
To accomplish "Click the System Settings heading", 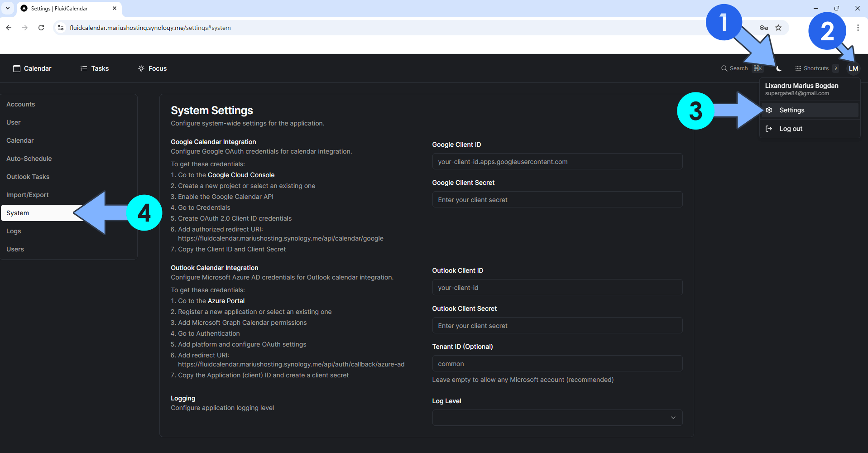I will pyautogui.click(x=212, y=111).
